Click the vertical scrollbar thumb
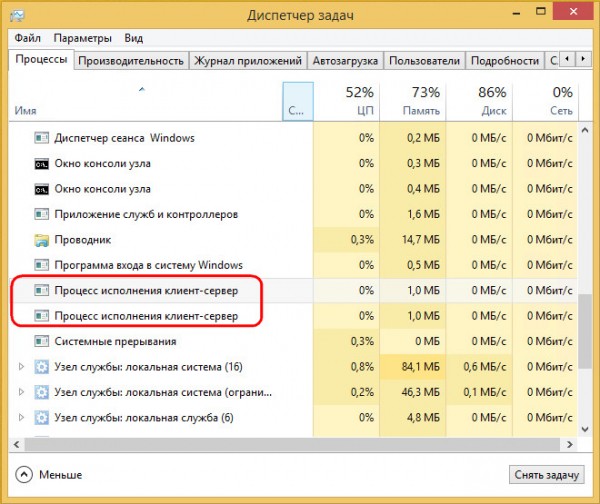600x504 pixels. [x=585, y=331]
